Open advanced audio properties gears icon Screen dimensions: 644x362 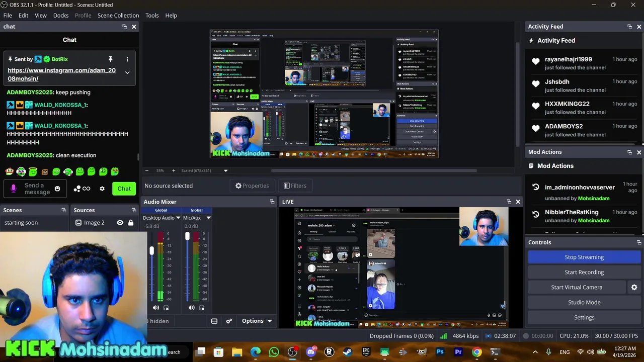tap(229, 321)
